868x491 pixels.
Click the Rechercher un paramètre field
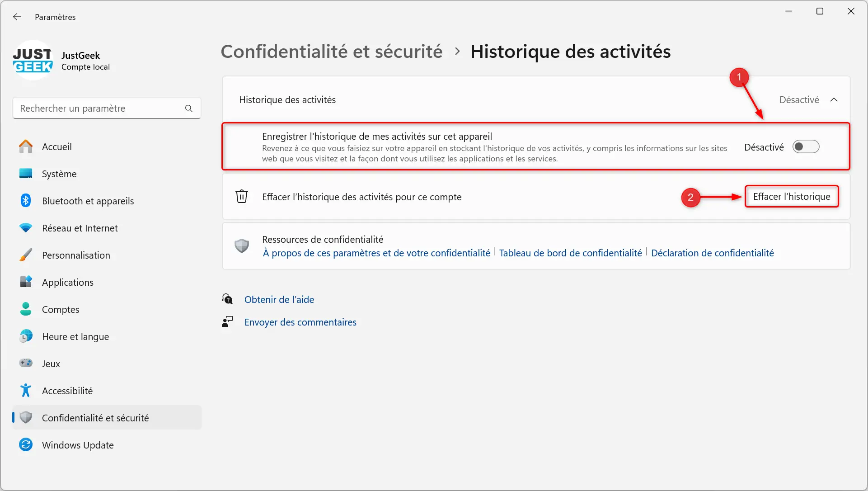click(107, 109)
